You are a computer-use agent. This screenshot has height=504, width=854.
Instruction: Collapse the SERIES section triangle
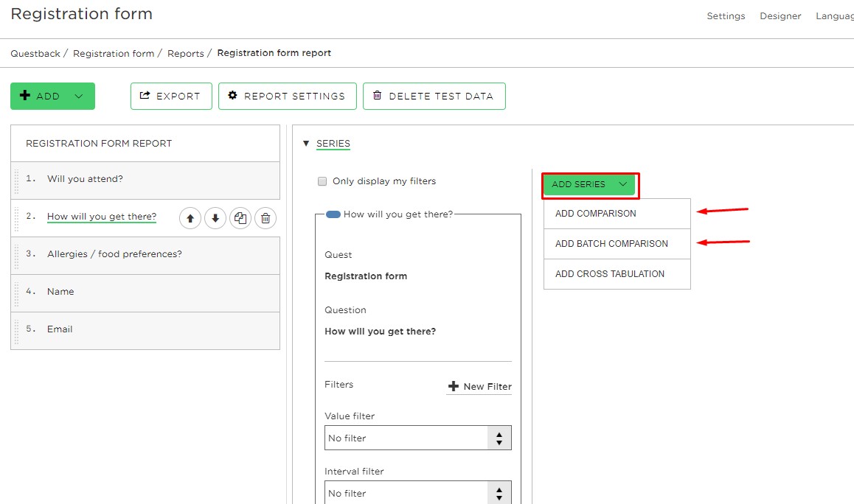coord(305,143)
